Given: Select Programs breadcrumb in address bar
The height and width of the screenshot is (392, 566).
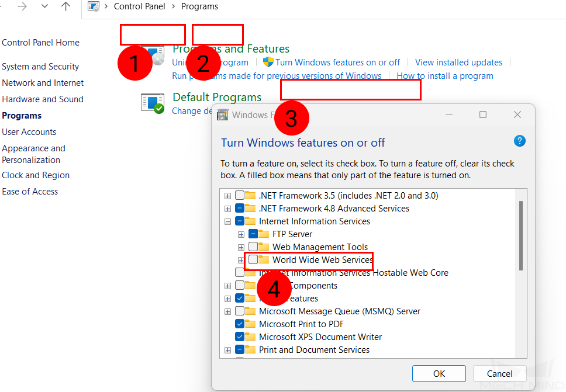Looking at the screenshot, I should point(199,6).
